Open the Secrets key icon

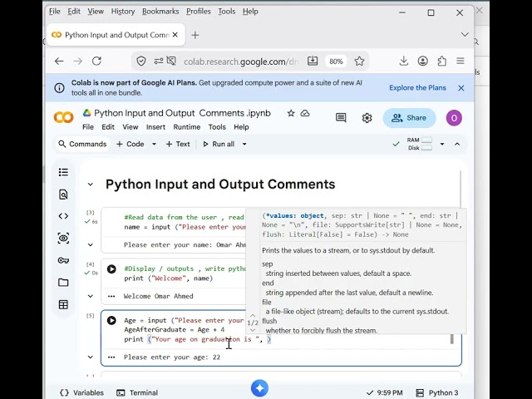pos(63,260)
